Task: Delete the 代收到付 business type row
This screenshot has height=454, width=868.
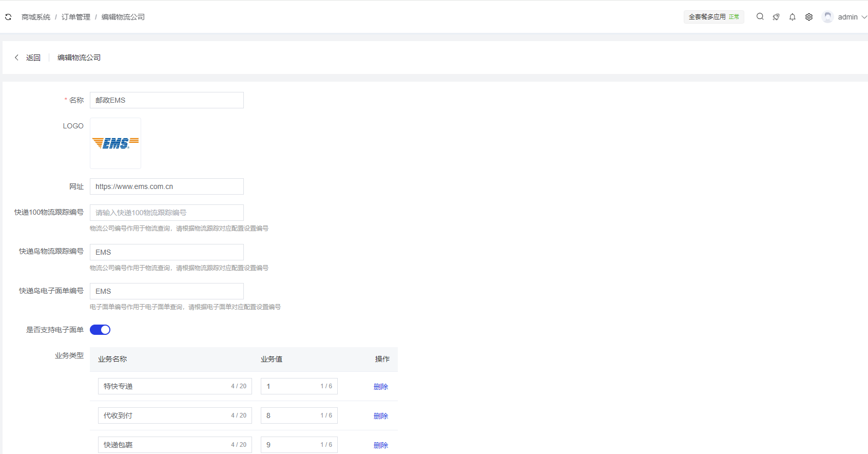Action: [380, 416]
